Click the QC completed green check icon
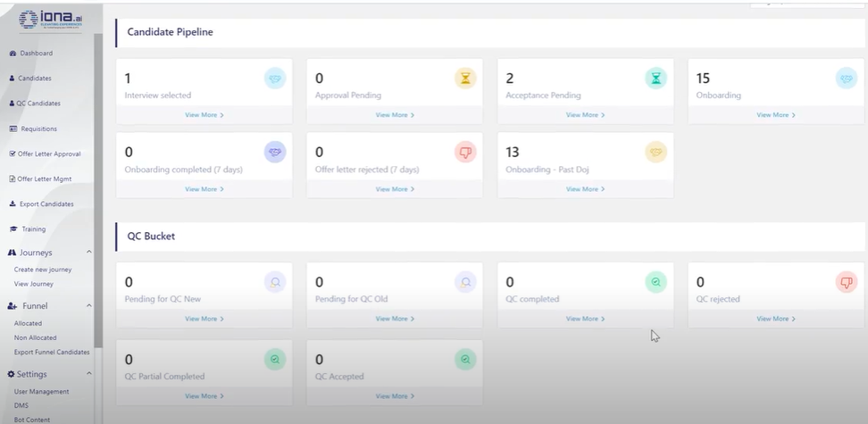Image resolution: width=868 pixels, height=424 pixels. (x=656, y=282)
